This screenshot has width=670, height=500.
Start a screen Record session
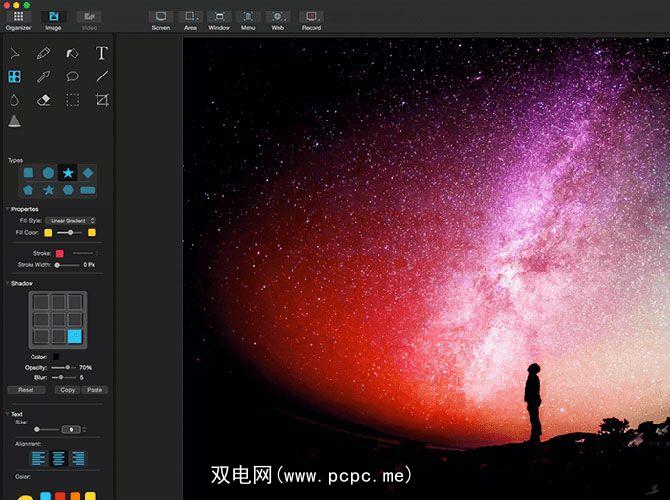click(x=311, y=21)
